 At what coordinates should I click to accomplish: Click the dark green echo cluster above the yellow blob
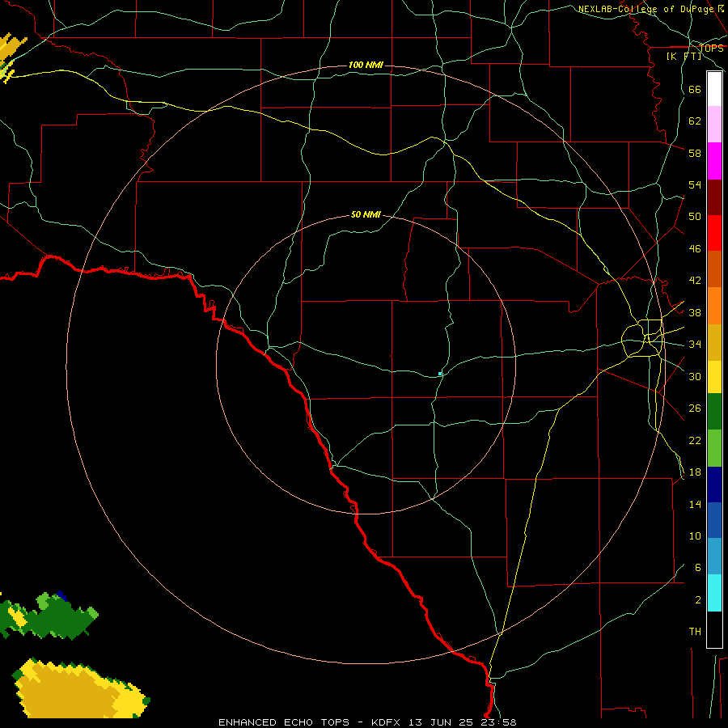coord(51,616)
